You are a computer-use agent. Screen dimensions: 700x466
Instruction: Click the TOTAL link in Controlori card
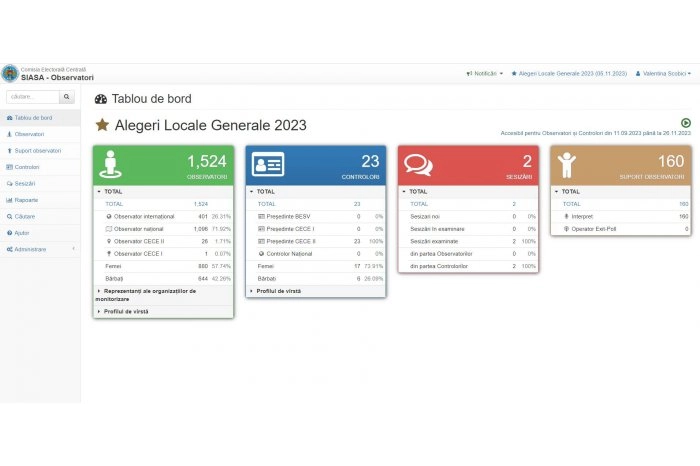tap(267, 203)
